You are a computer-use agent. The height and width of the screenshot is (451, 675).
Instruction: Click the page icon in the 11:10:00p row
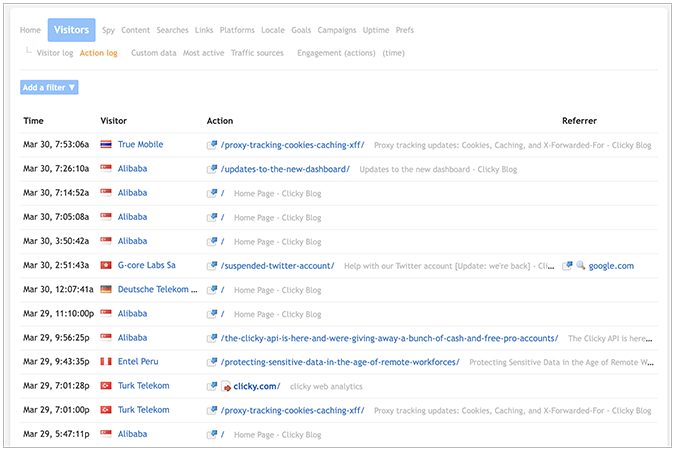(212, 314)
